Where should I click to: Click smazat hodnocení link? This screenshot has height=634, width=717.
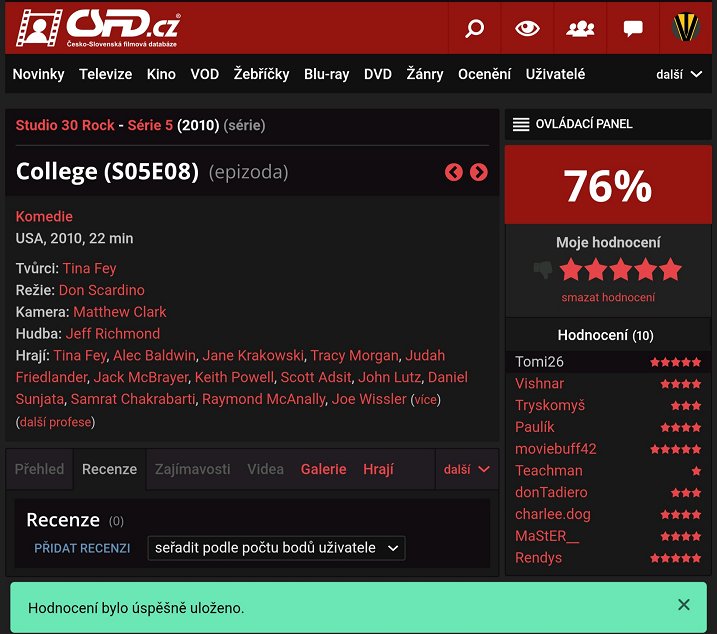click(x=608, y=297)
